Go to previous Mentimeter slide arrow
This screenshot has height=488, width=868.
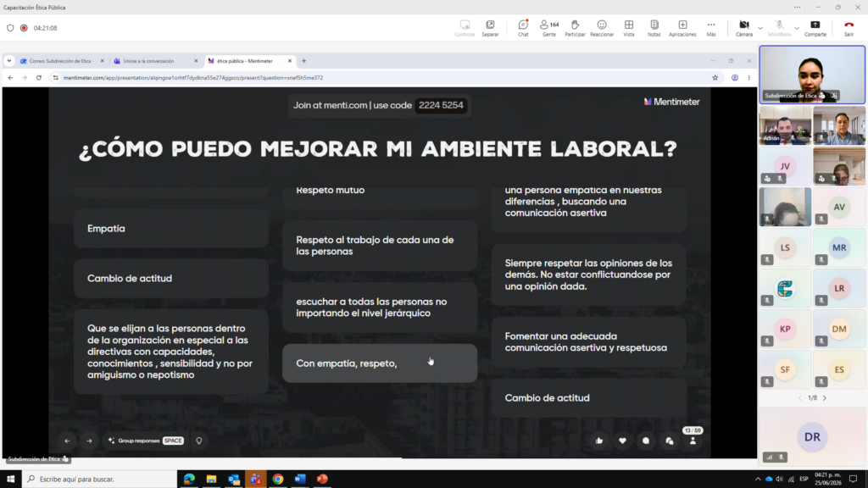click(x=67, y=441)
